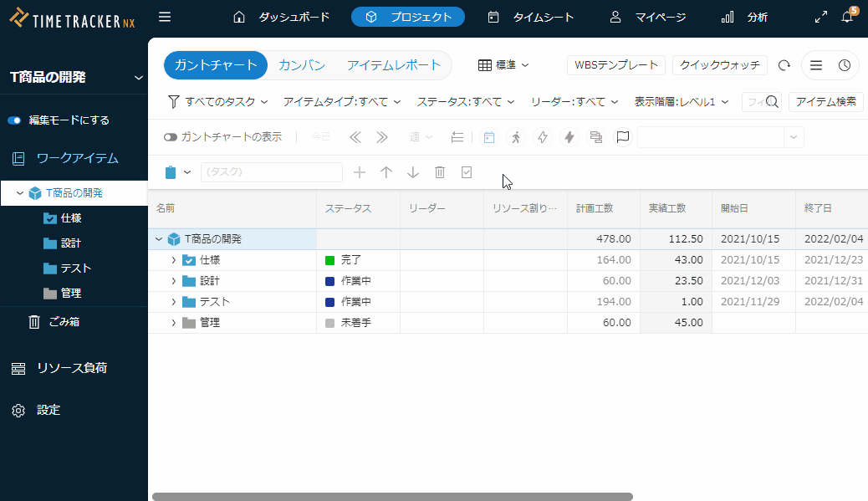Toggle ガントチャートの表示 switch

pyautogui.click(x=171, y=137)
